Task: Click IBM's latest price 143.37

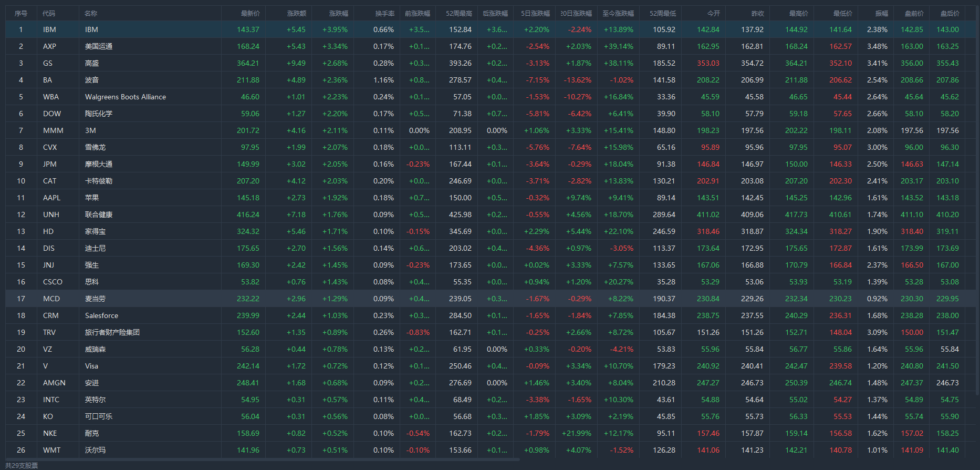Action: pyautogui.click(x=248, y=29)
